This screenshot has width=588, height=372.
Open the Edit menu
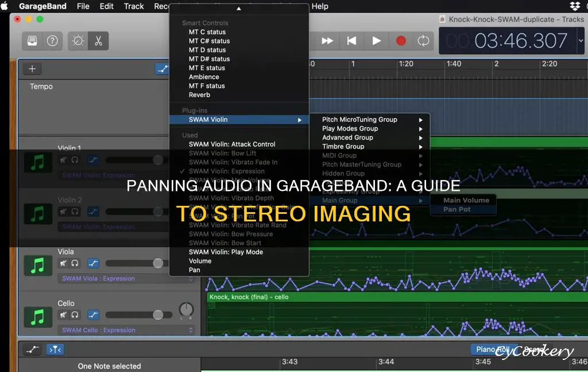106,6
